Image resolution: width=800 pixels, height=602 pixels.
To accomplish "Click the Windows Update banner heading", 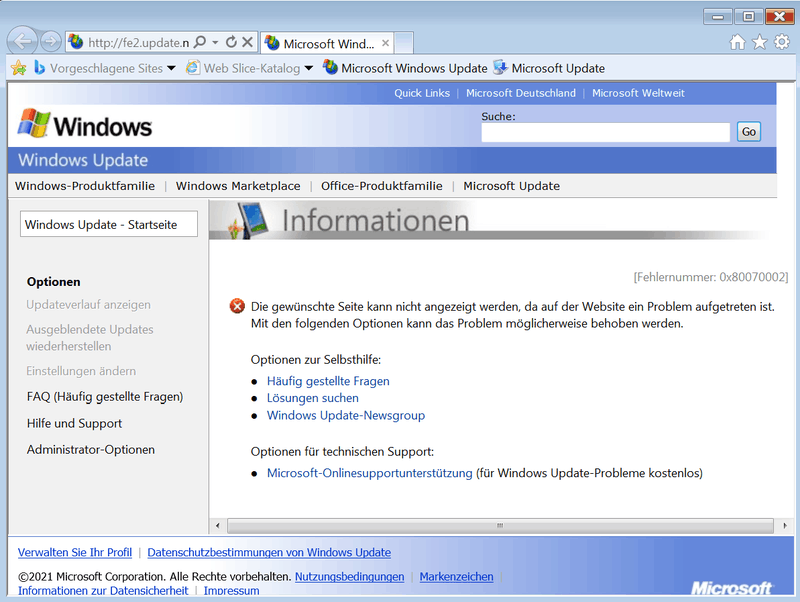I will pos(83,160).
